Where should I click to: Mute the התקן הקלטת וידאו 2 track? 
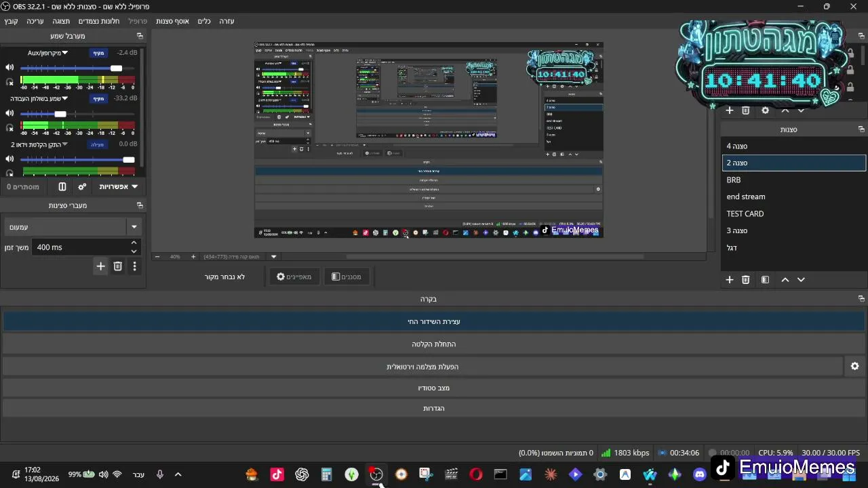[9, 159]
